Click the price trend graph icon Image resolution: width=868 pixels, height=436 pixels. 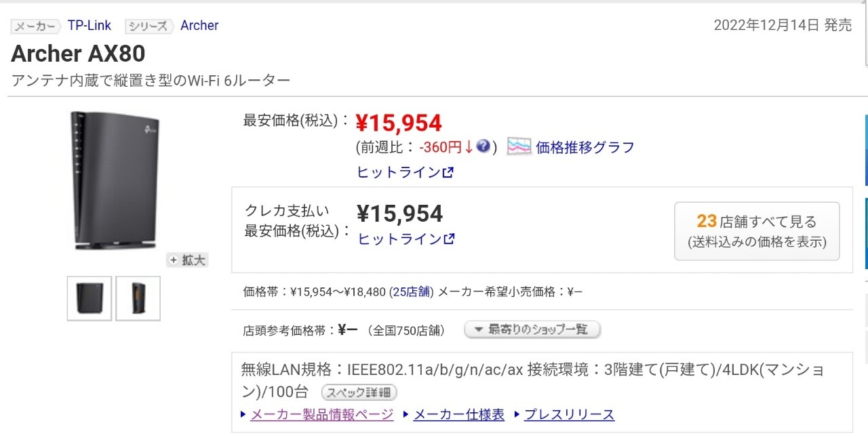tap(519, 146)
